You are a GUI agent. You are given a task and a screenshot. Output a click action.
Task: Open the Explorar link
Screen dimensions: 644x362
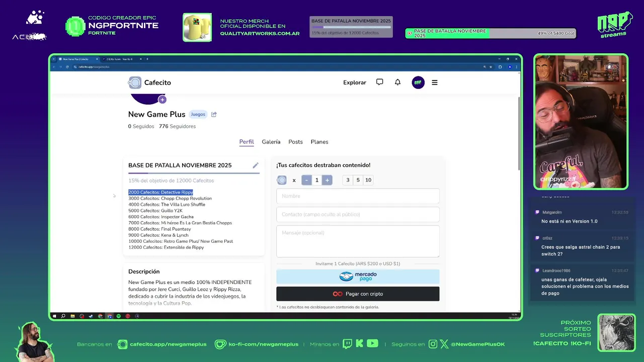pyautogui.click(x=355, y=82)
